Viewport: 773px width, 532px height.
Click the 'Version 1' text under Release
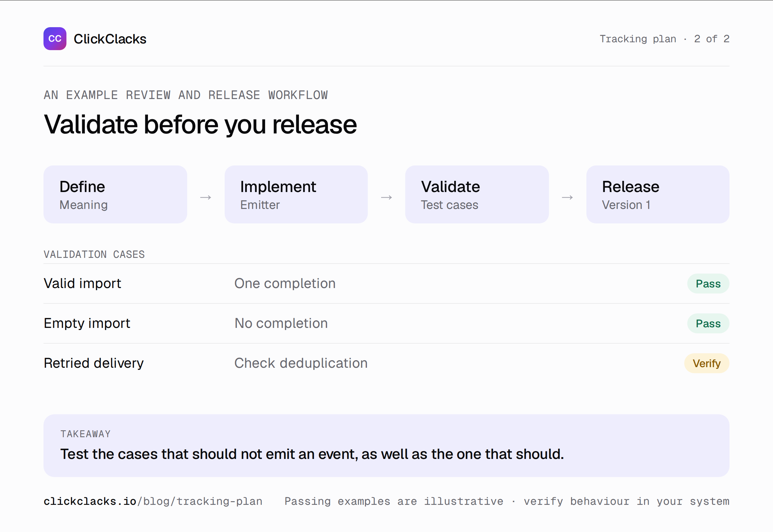[x=626, y=205]
